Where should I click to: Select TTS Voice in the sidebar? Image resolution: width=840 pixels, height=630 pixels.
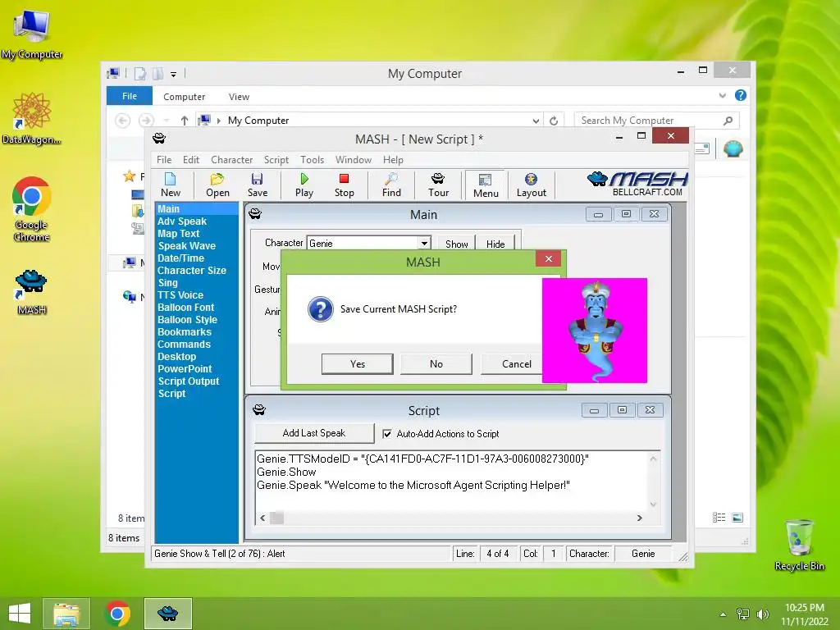point(180,295)
